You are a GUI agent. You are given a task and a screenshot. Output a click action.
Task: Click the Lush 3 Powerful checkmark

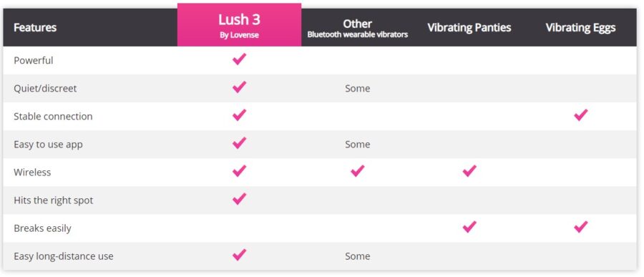(x=239, y=59)
